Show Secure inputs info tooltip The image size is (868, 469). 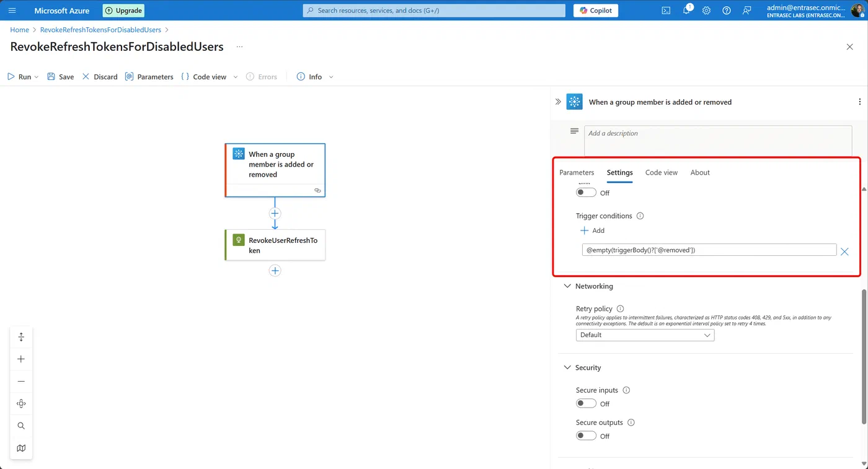(626, 390)
